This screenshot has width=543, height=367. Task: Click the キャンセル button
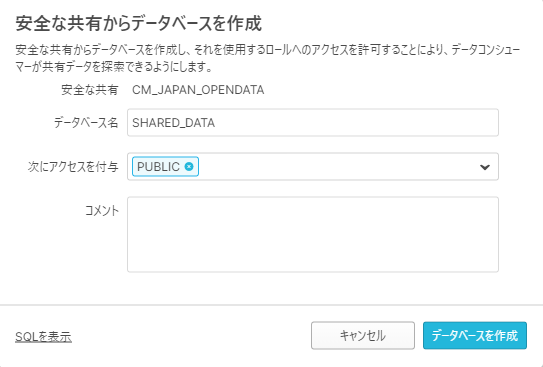pyautogui.click(x=363, y=335)
